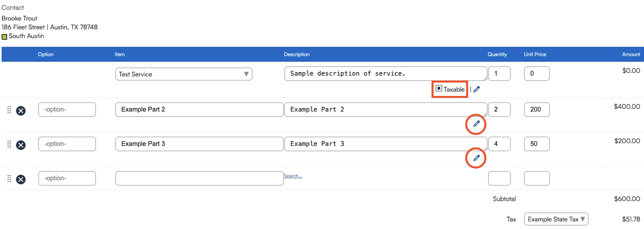Click the empty item name field
Viewport: 644px width, 229px height.
(199, 178)
